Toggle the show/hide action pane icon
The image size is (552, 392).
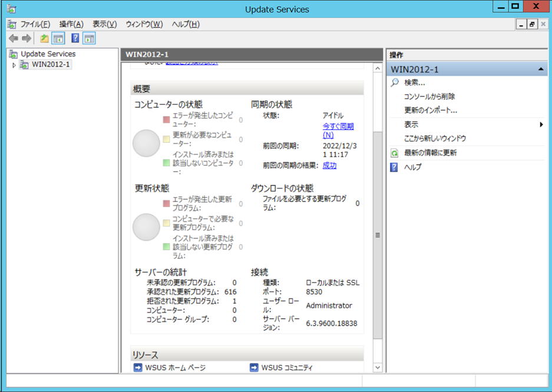click(x=89, y=38)
